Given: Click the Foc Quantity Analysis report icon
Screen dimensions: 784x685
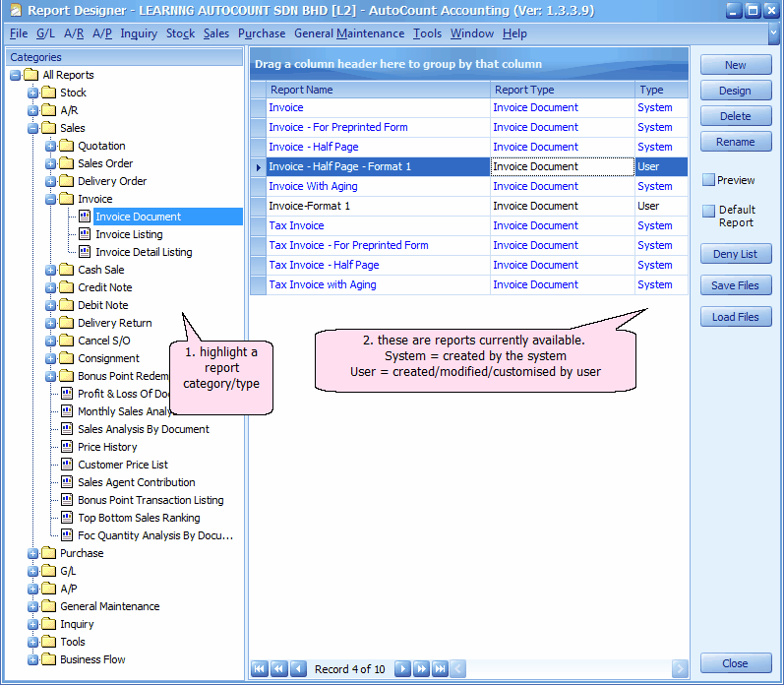Looking at the screenshot, I should [67, 534].
